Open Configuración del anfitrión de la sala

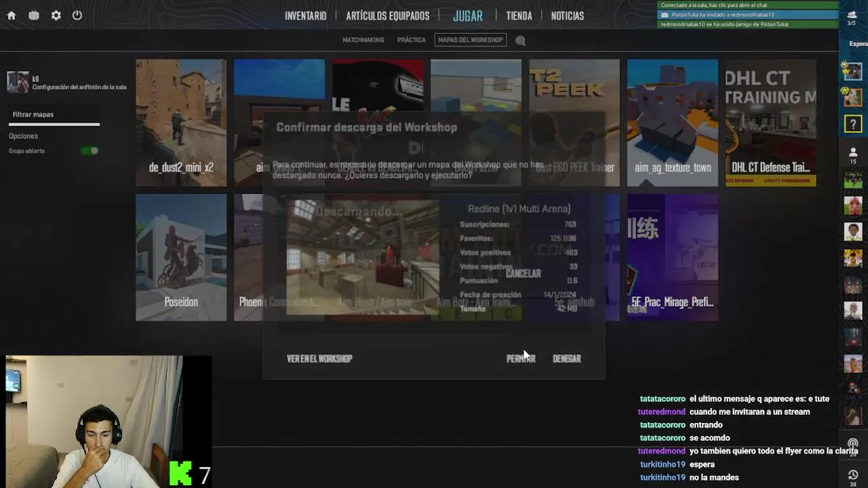79,87
